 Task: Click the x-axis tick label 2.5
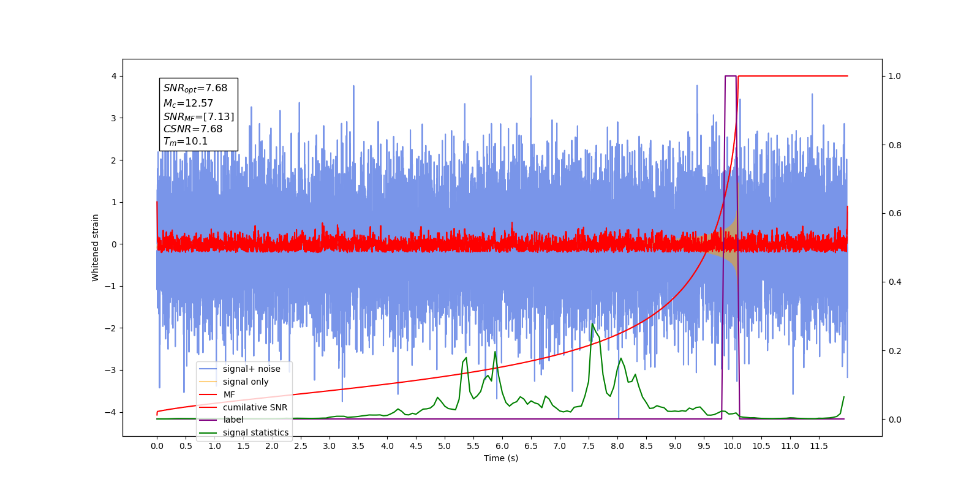click(301, 446)
